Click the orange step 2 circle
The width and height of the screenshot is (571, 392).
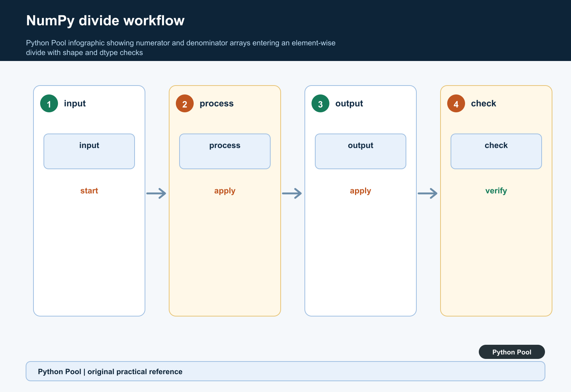(185, 103)
